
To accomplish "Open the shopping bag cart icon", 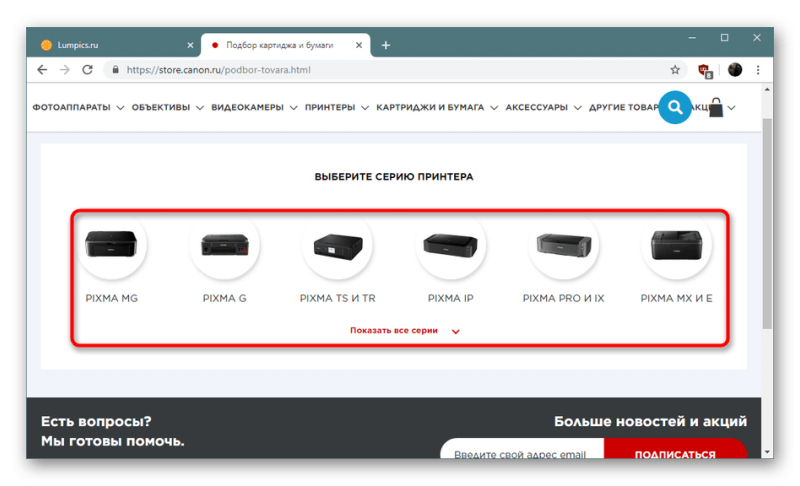I will (716, 108).
